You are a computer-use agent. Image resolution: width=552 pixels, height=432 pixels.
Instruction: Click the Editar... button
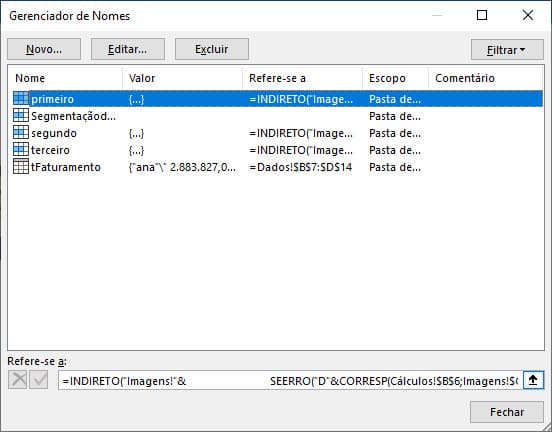[x=128, y=49]
